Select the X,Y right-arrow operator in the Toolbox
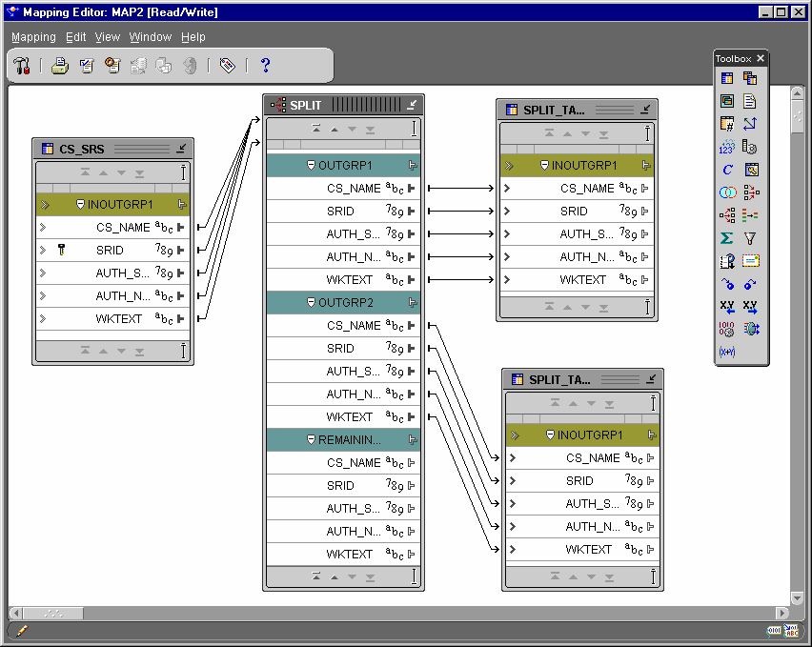The height and width of the screenshot is (647, 812). [x=750, y=307]
